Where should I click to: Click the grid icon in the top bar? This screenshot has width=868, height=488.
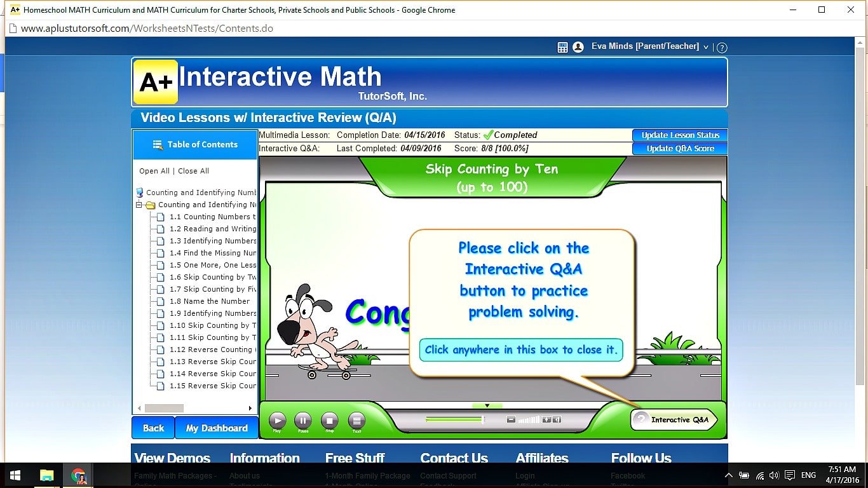tap(562, 47)
